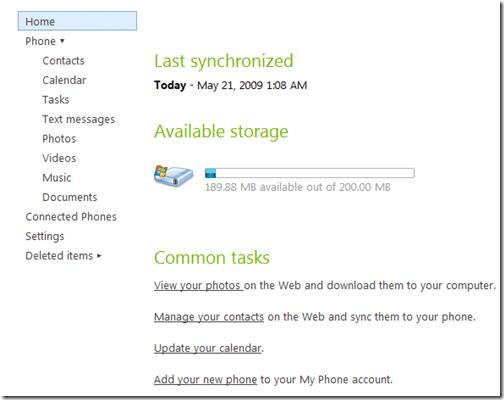Go to Tasks in the sidebar
The width and height of the screenshot is (504, 400).
(56, 100)
